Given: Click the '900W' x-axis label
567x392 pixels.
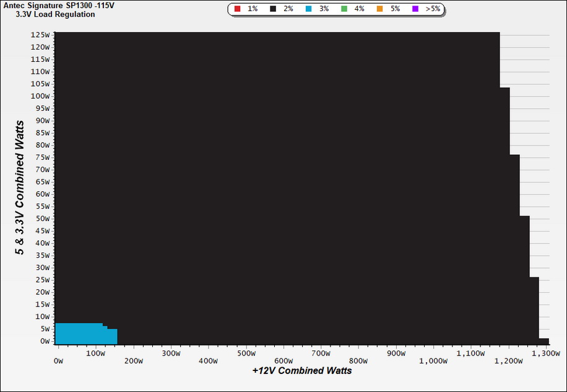Looking at the screenshot, I should pyautogui.click(x=396, y=354).
